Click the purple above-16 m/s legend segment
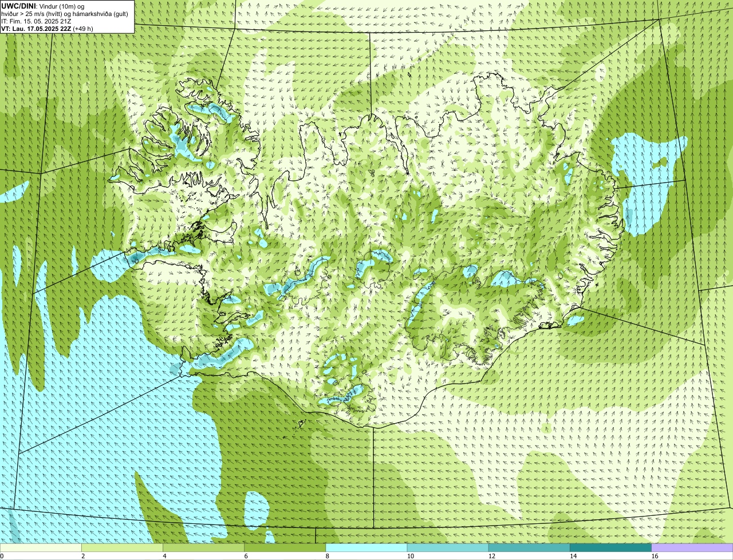Screen dimensions: 733x560 [692, 547]
